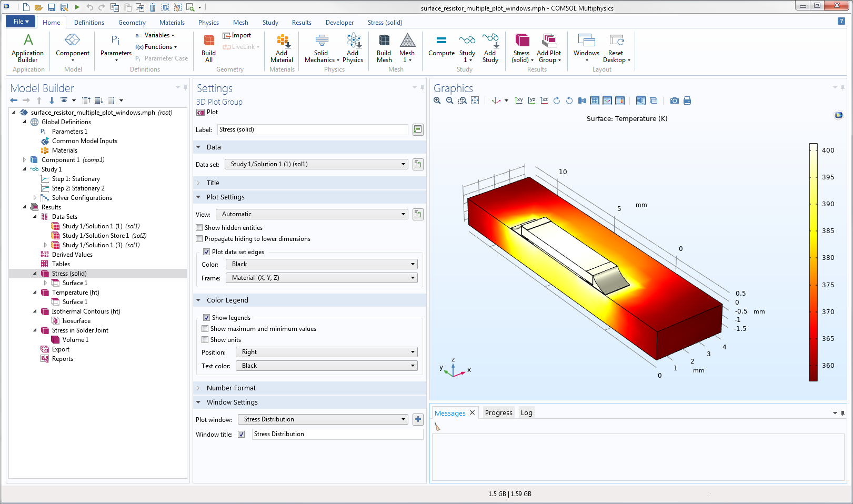
Task: Enable Show hidden entities checkbox
Action: pyautogui.click(x=199, y=228)
